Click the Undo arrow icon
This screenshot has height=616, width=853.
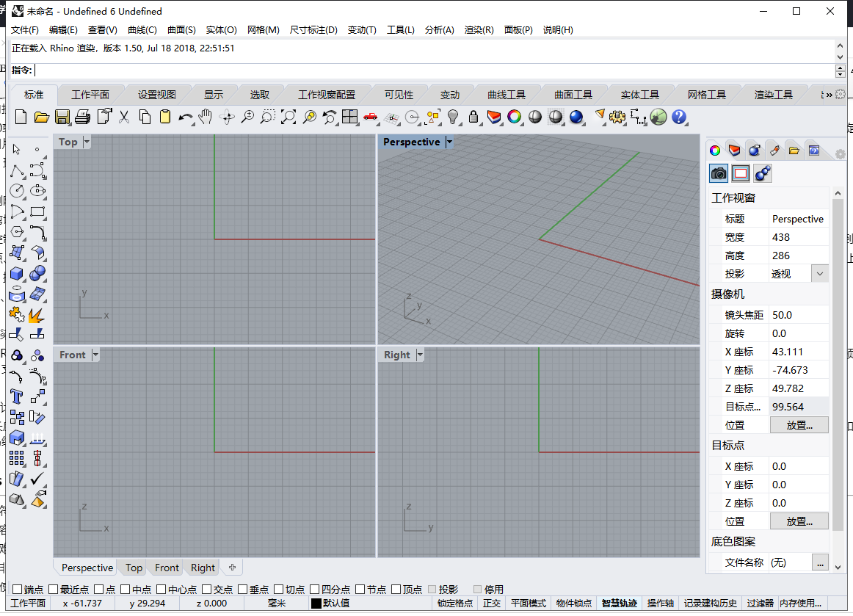(186, 117)
